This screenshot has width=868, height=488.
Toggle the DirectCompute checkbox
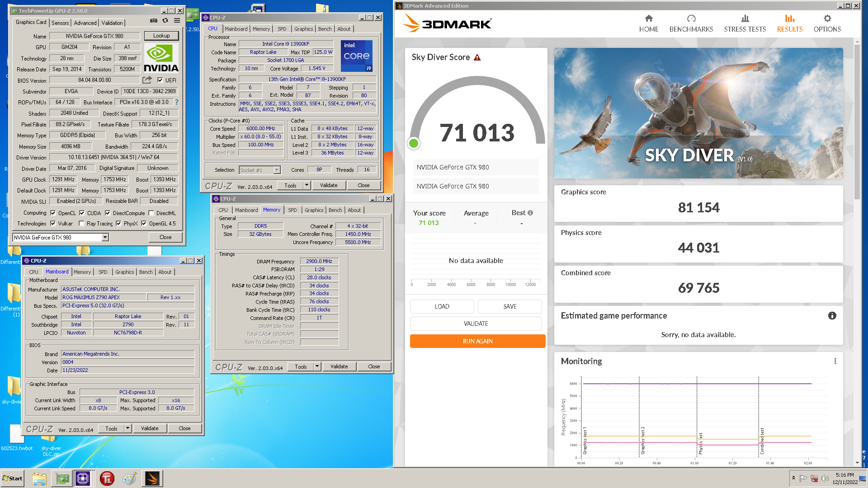(108, 213)
